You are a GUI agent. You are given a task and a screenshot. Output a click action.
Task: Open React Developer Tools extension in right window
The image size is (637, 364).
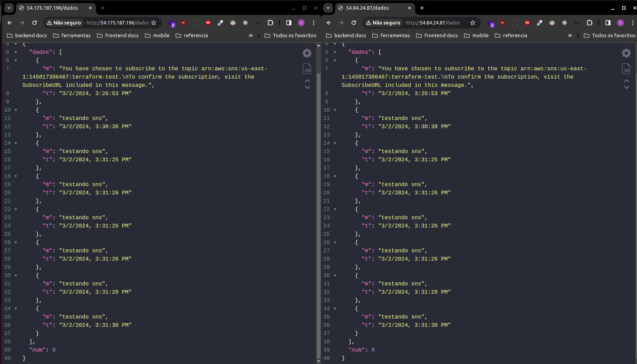[x=565, y=23]
